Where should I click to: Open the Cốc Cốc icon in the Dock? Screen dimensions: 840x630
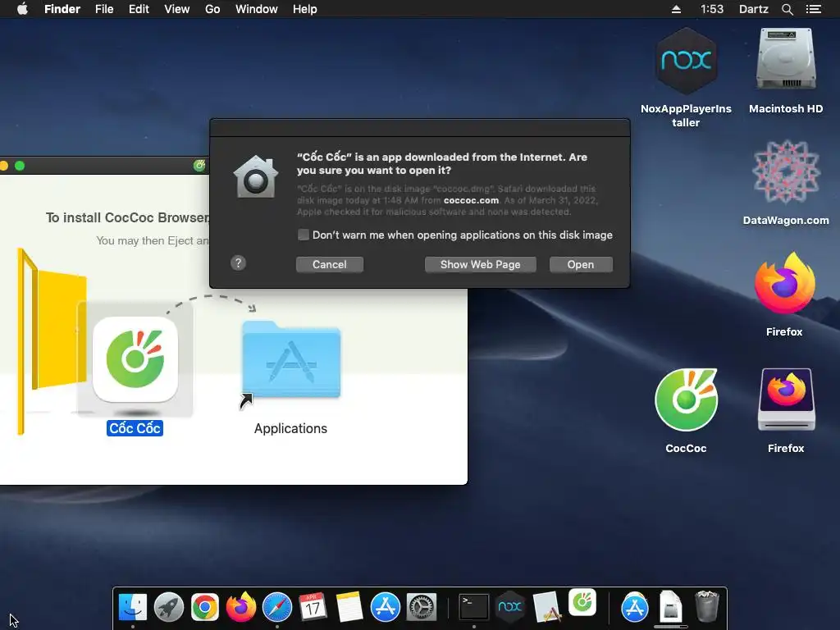pos(582,602)
